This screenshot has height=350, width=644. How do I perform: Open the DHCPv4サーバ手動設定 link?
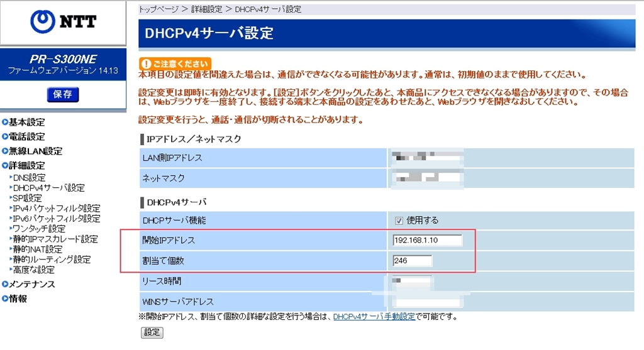click(374, 317)
